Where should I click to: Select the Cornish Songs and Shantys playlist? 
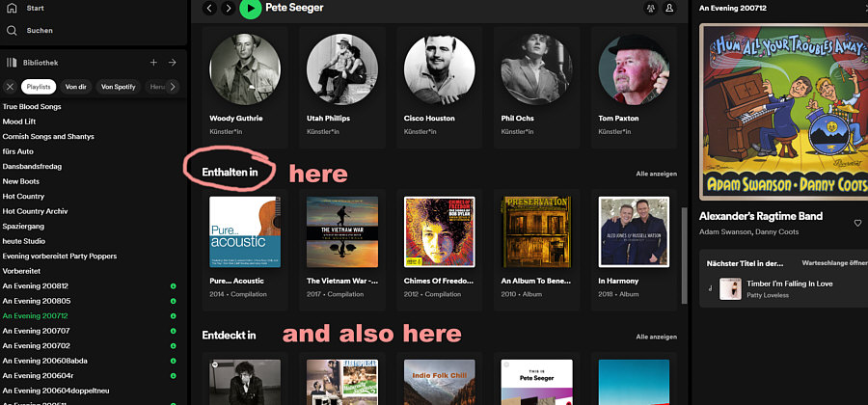48,137
